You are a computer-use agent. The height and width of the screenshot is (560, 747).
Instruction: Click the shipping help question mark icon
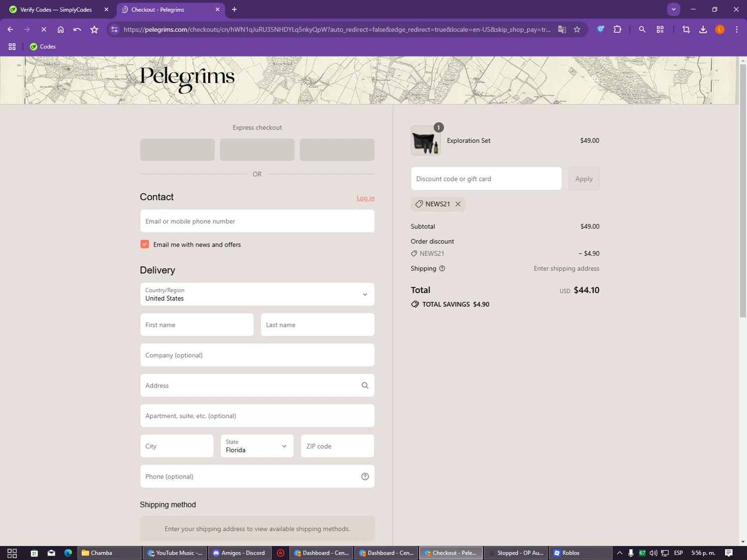(442, 268)
